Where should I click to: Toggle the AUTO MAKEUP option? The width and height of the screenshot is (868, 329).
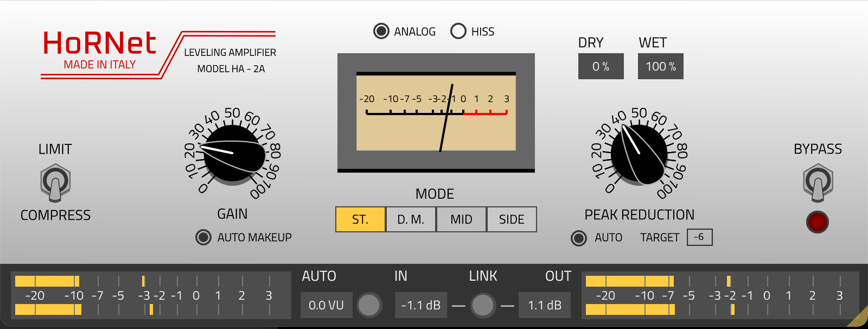coord(203,237)
